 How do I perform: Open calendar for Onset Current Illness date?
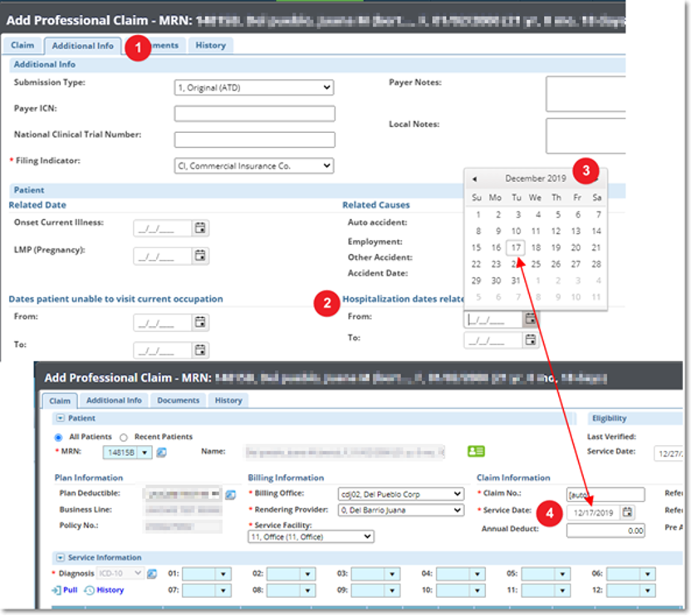[x=200, y=228]
